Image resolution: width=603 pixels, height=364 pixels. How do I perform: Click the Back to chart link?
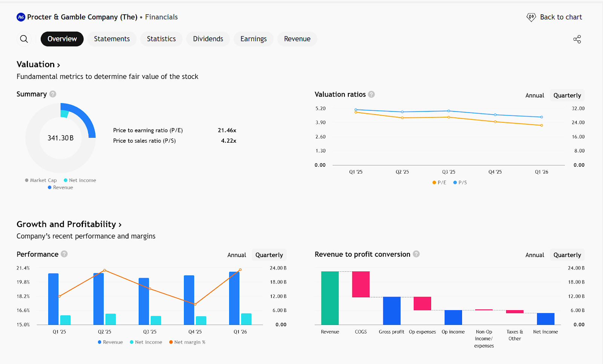pos(561,17)
